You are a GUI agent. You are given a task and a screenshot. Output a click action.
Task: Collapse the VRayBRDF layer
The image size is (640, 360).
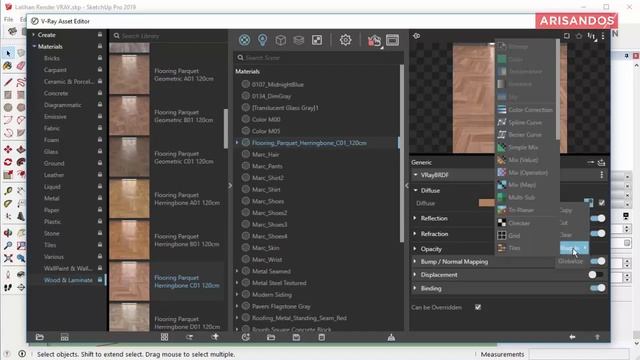click(416, 175)
